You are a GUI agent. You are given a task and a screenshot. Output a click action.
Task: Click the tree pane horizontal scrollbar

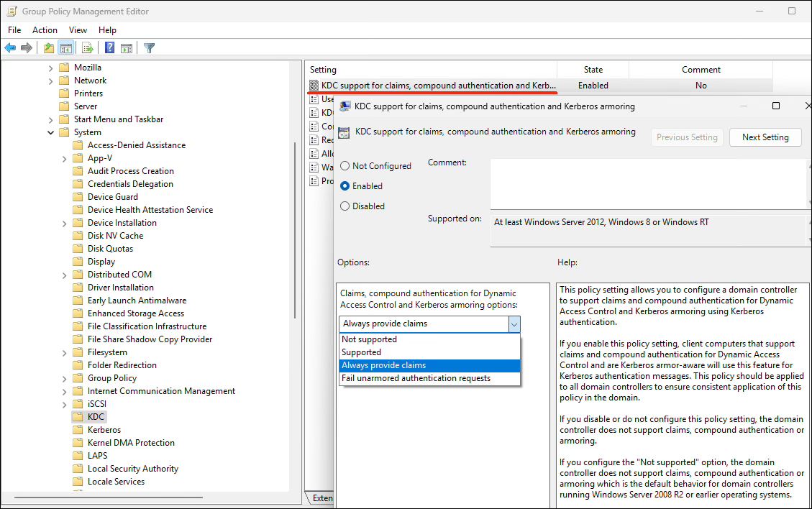click(x=108, y=497)
